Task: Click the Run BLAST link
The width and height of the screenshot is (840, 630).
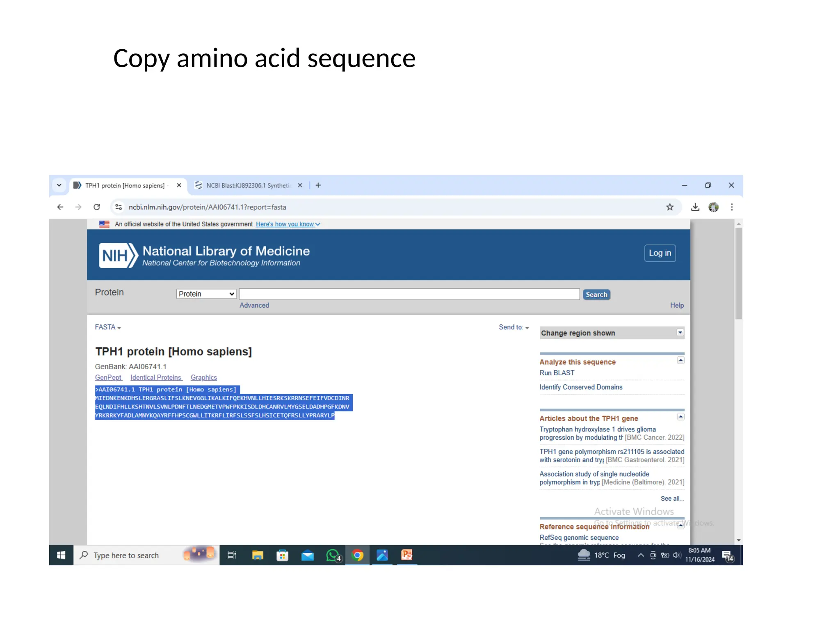Action: (557, 373)
